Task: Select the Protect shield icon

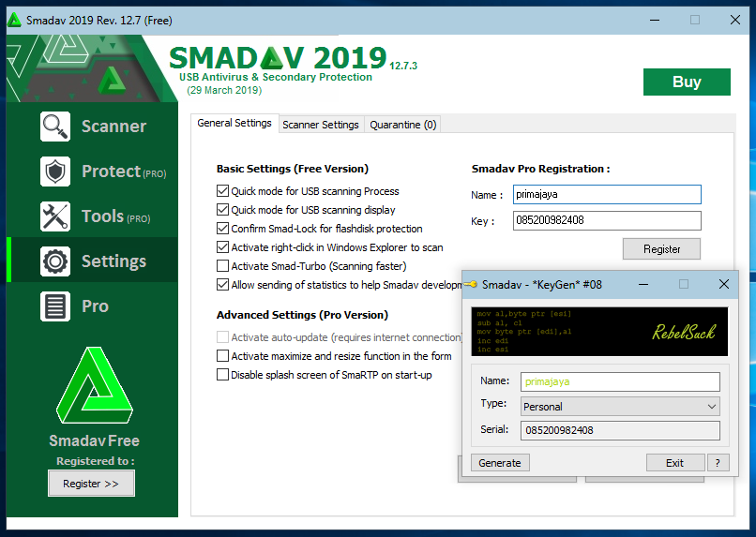Action: click(x=55, y=172)
